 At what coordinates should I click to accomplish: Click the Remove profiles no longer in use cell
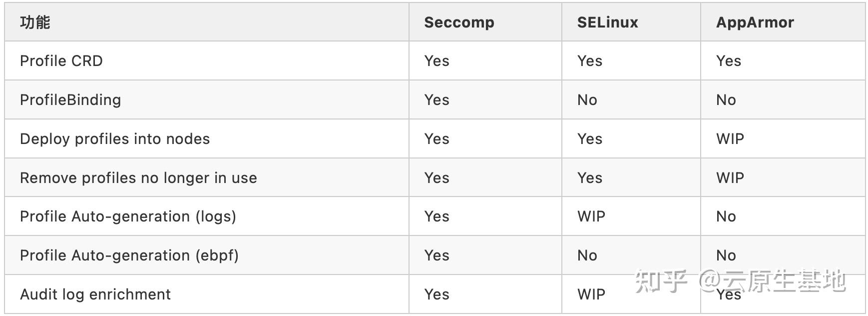tap(138, 178)
